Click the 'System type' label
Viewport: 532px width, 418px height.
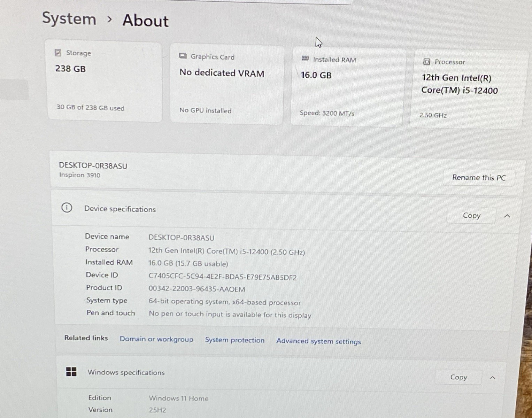pos(107,300)
